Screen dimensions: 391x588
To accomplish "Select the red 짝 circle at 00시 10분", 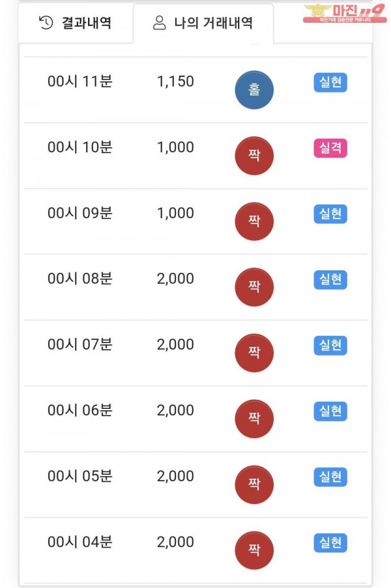I will click(x=254, y=156).
